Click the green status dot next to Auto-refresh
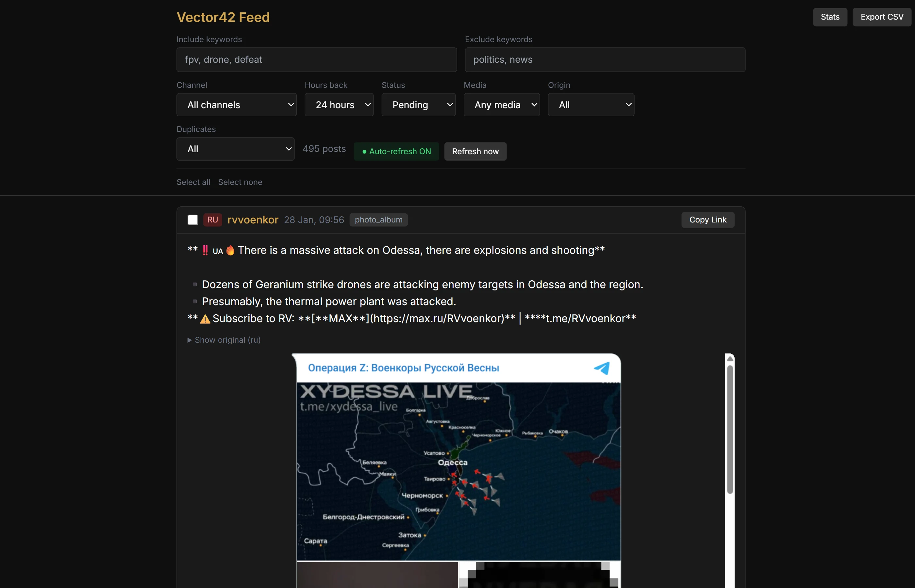 pos(365,152)
